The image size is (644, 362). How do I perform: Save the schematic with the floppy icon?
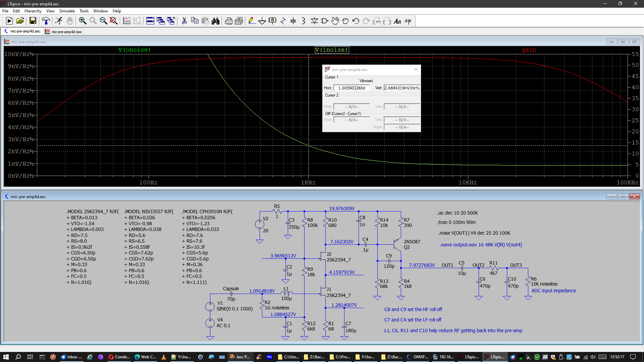[x=33, y=21]
